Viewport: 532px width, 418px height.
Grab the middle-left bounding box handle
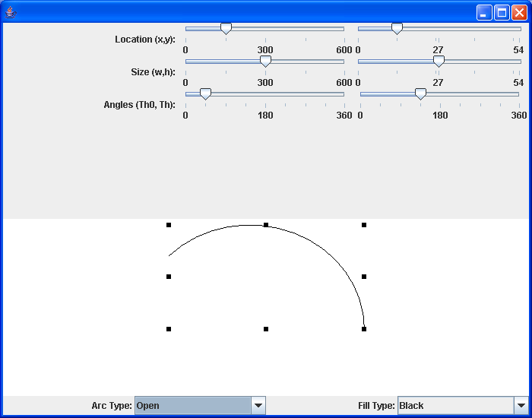point(169,277)
